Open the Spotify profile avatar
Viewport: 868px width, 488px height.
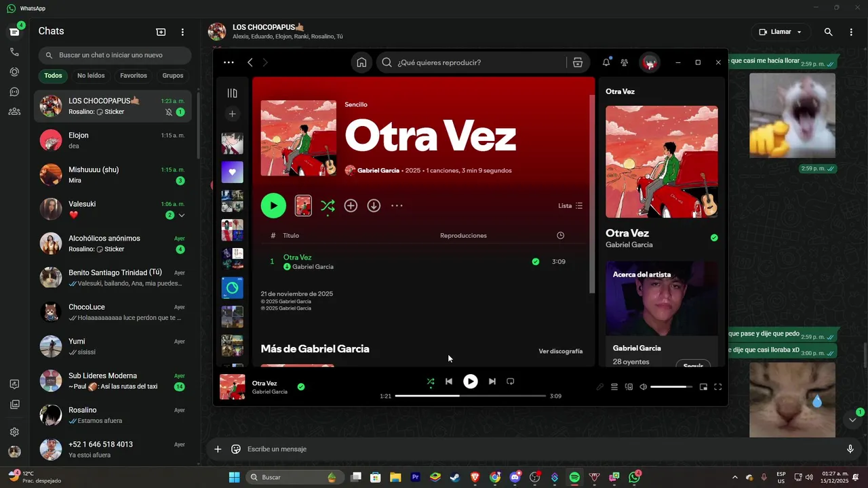tap(650, 62)
